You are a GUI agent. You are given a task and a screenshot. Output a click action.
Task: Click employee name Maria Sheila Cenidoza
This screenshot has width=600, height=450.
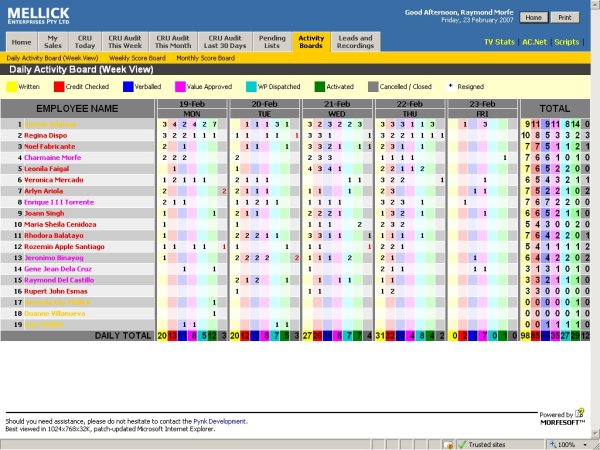[x=60, y=224]
